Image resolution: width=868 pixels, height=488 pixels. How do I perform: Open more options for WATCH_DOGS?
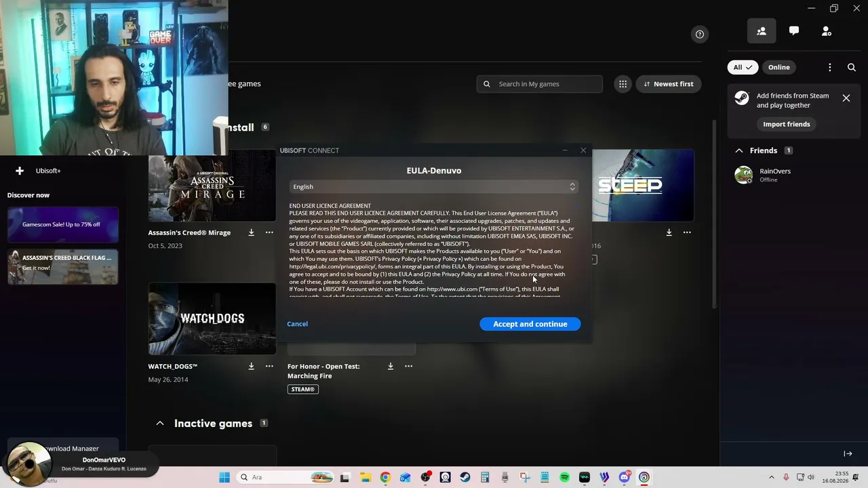[x=269, y=366]
